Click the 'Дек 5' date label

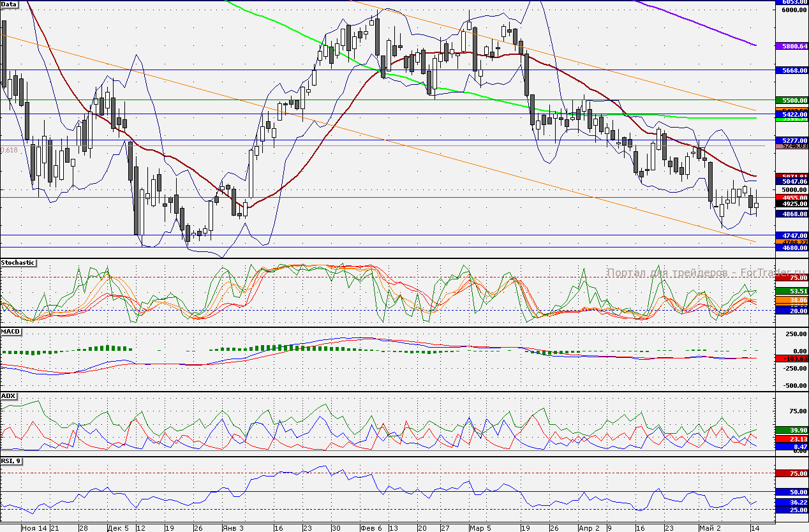pyautogui.click(x=118, y=528)
